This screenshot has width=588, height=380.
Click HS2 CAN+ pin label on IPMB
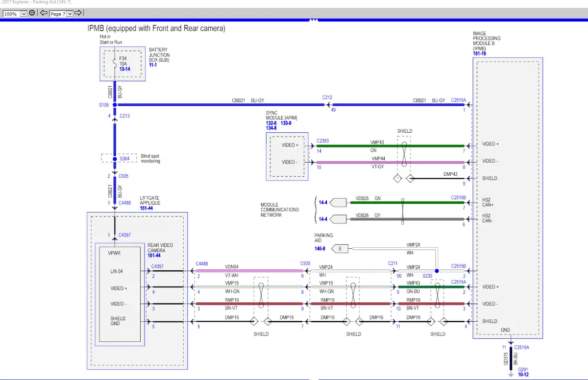[488, 202]
